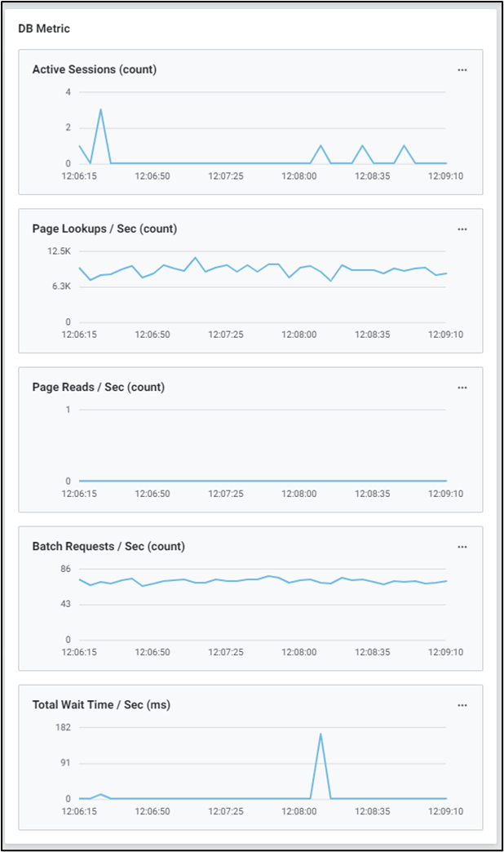Open the Batch Requests chart ellipsis menu

462,547
